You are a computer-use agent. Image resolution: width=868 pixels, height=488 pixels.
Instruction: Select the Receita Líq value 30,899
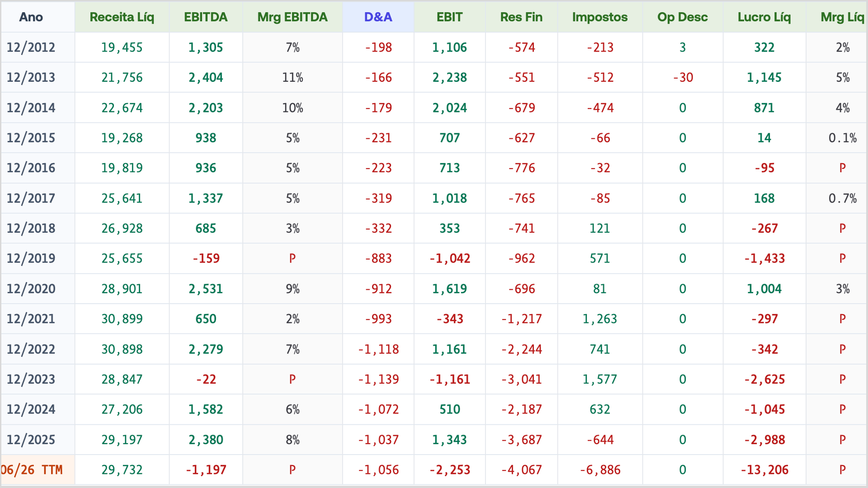[x=122, y=319]
